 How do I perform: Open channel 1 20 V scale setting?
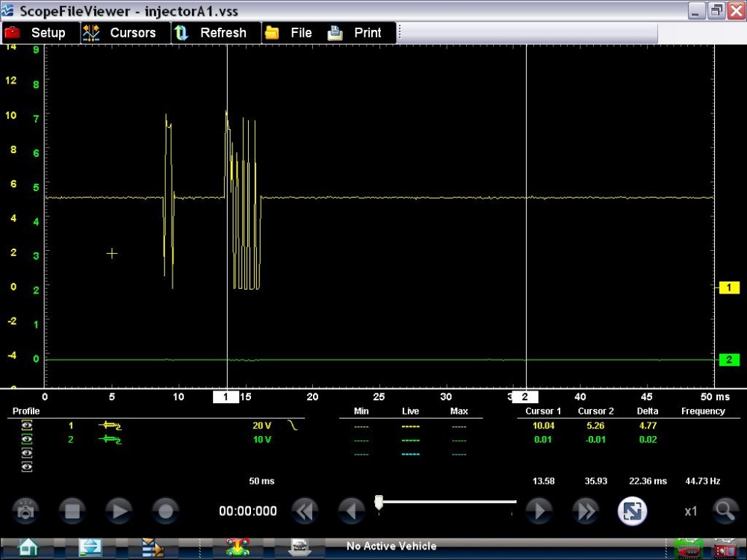(x=261, y=426)
